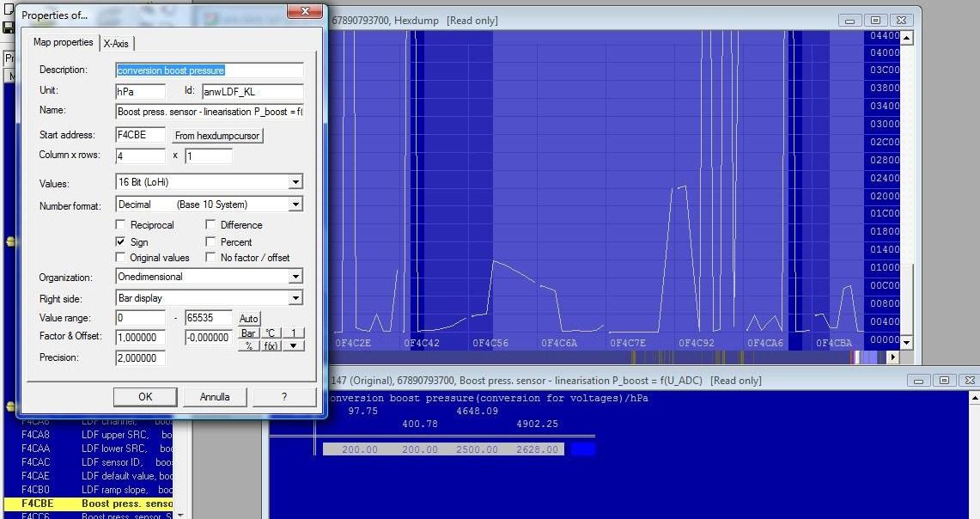Open the arrow dropdown beside the f(x) button
This screenshot has width=980, height=519.
pos(294,345)
